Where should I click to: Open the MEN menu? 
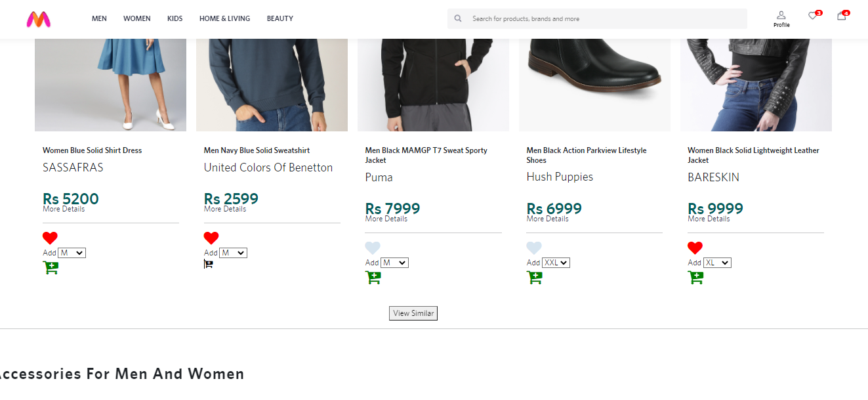[x=99, y=18]
